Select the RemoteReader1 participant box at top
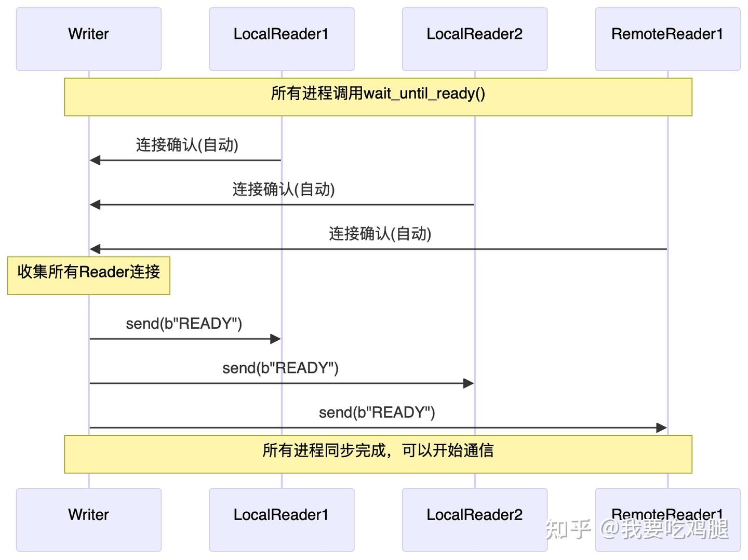The width and height of the screenshot is (748, 560). 667,38
